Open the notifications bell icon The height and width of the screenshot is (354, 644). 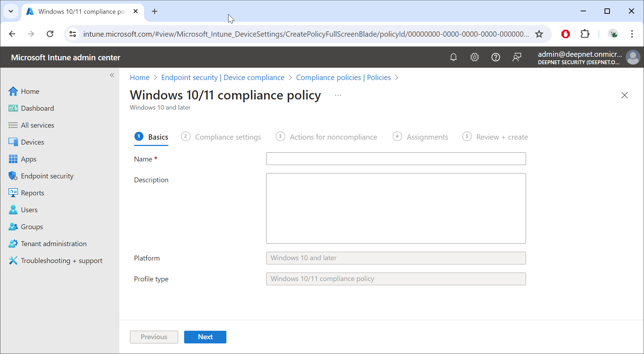point(454,57)
